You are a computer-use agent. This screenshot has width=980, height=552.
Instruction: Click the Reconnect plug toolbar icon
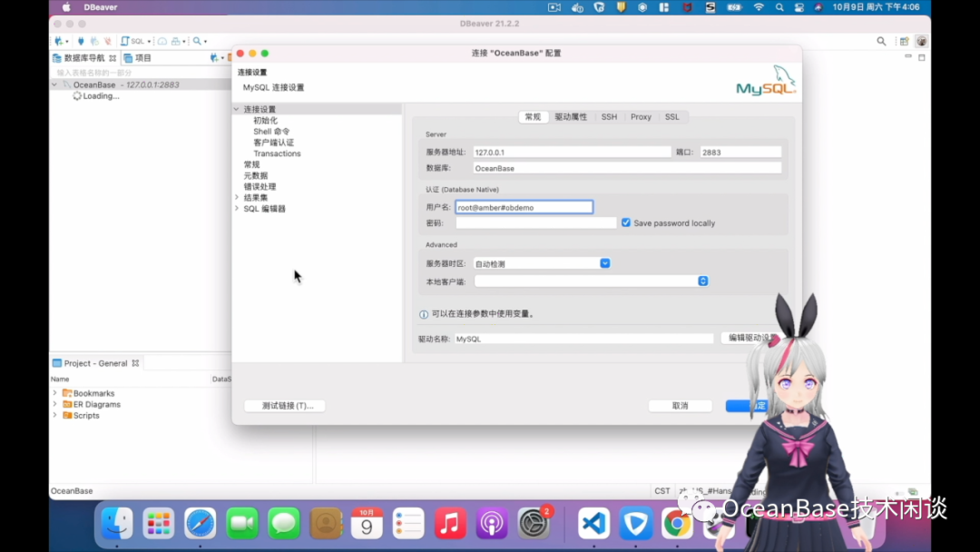pyautogui.click(x=94, y=41)
